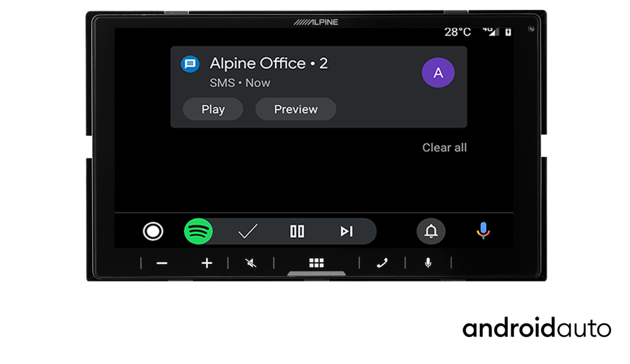Tap the SMS • Now subtitle
The image size is (630, 364).
(x=240, y=83)
